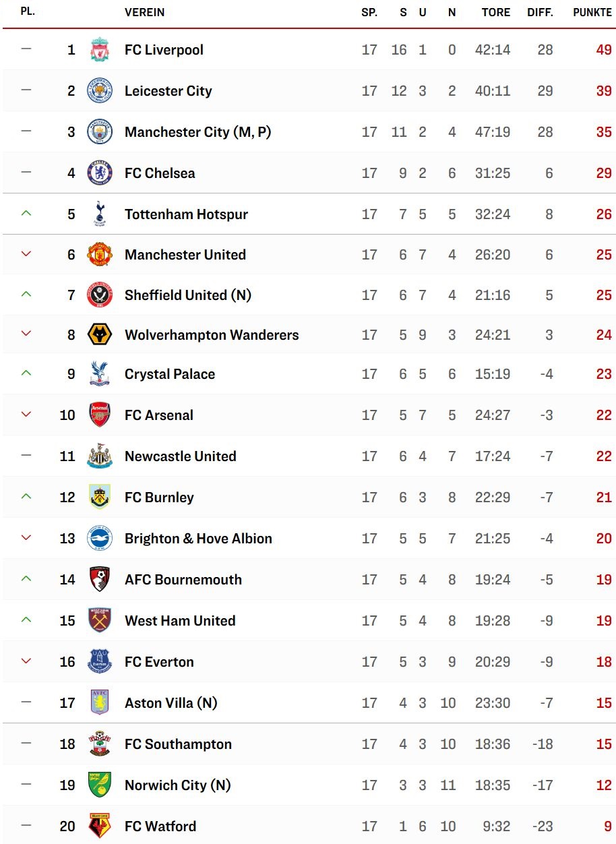
Task: Click the West Ham United crest
Action: (x=100, y=620)
